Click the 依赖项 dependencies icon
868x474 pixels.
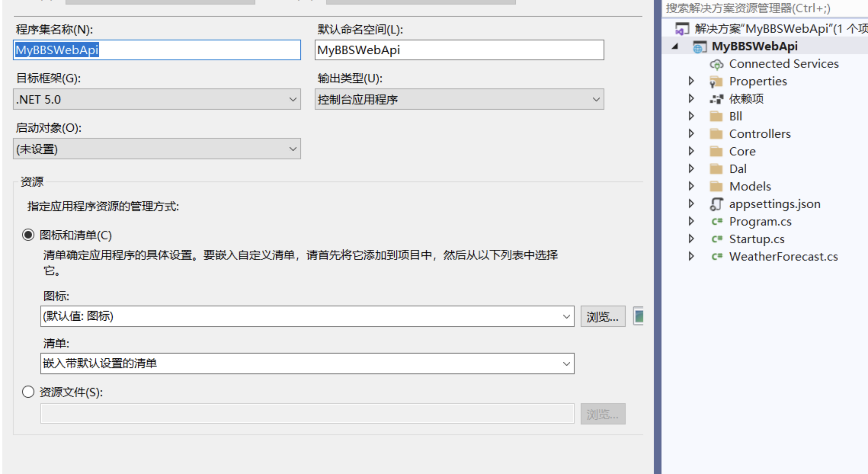[717, 99]
